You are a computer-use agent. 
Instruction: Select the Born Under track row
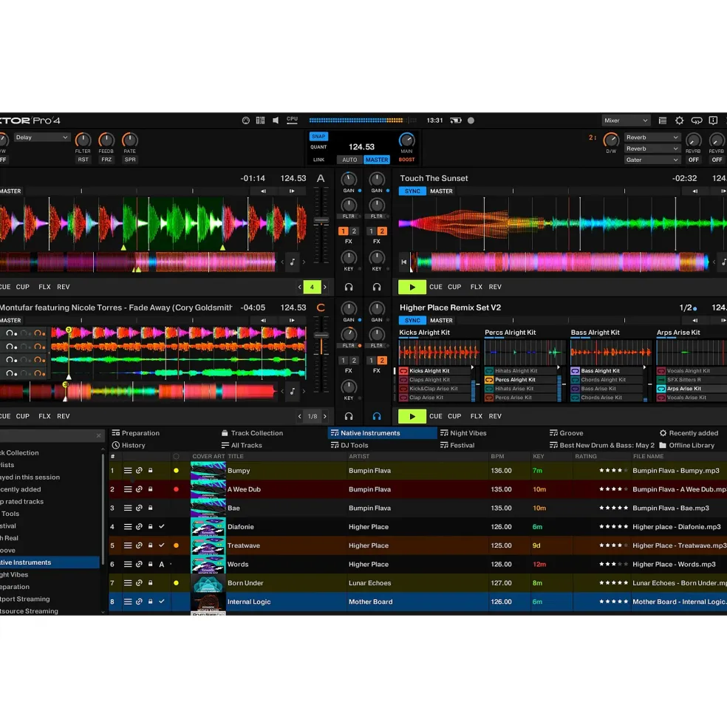tap(418, 582)
